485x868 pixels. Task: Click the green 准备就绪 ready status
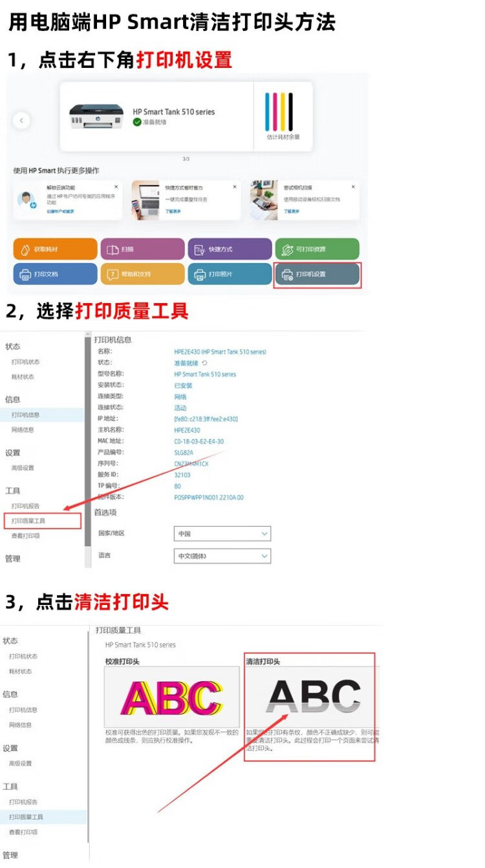point(149,122)
